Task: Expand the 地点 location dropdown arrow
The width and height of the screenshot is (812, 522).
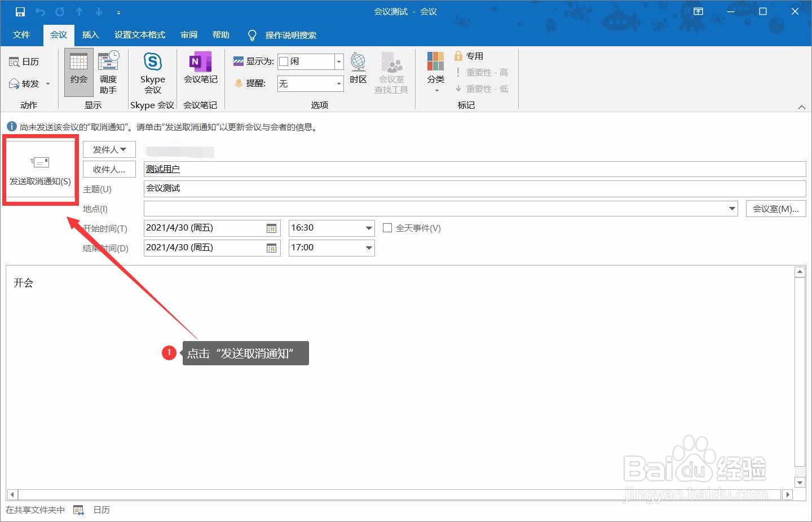Action: pos(732,209)
